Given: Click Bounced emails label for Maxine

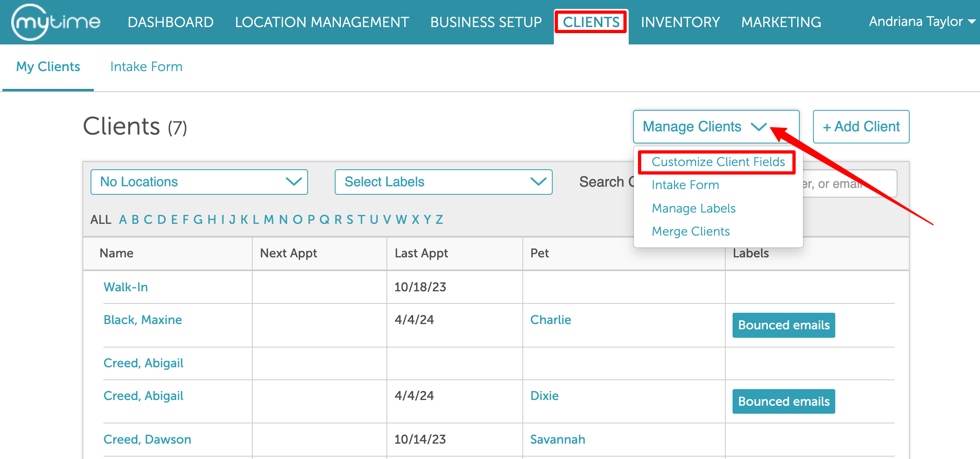Looking at the screenshot, I should [x=784, y=325].
